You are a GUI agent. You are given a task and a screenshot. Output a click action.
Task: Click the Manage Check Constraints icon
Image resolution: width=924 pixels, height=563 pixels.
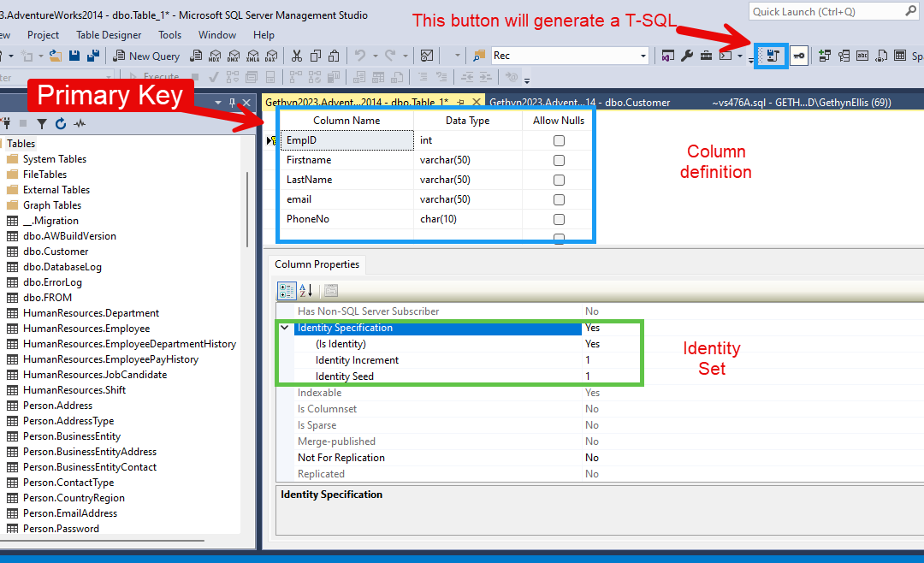click(900, 56)
